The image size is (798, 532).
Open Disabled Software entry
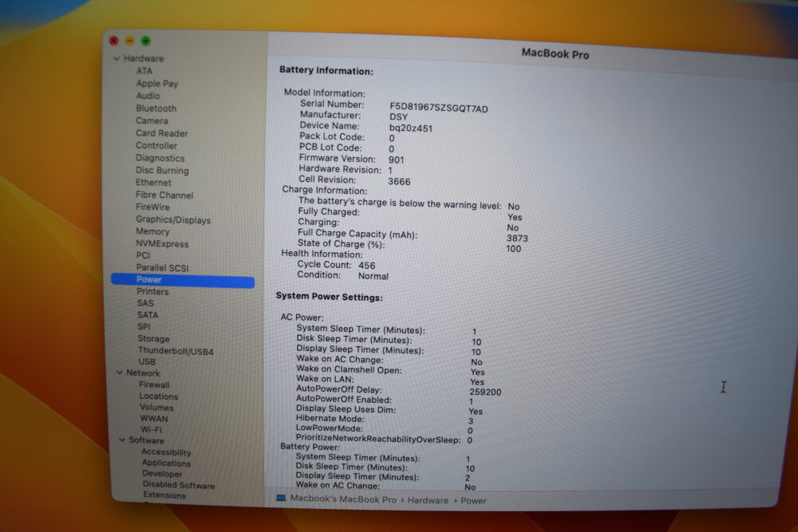point(178,485)
